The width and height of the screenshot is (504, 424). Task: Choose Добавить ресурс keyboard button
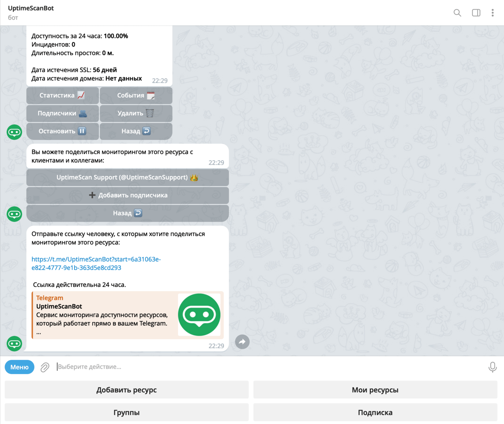(x=127, y=390)
